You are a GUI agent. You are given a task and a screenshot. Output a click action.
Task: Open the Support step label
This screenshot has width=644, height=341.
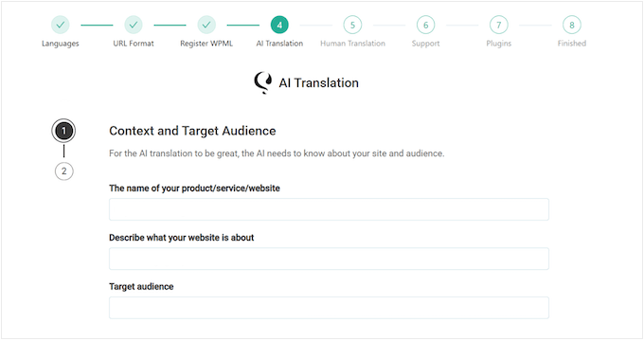pos(425,44)
